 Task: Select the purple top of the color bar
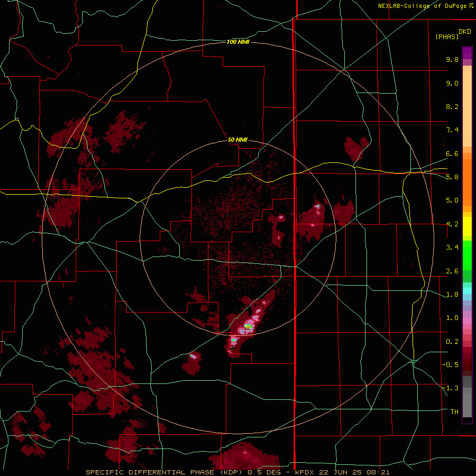click(467, 53)
